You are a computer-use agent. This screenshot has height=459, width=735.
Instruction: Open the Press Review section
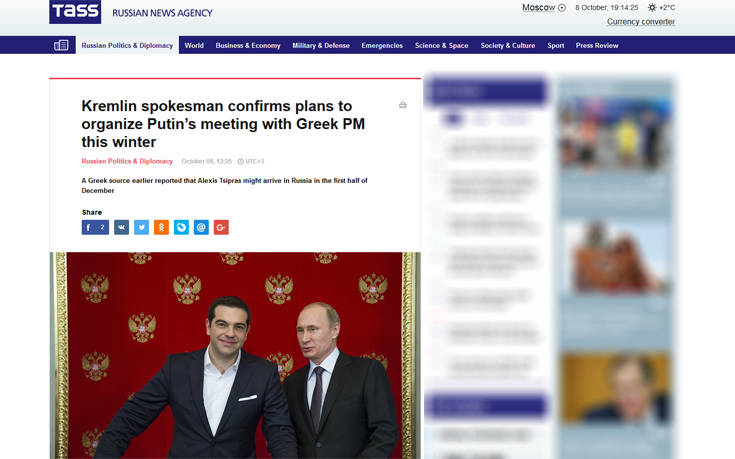tap(597, 45)
